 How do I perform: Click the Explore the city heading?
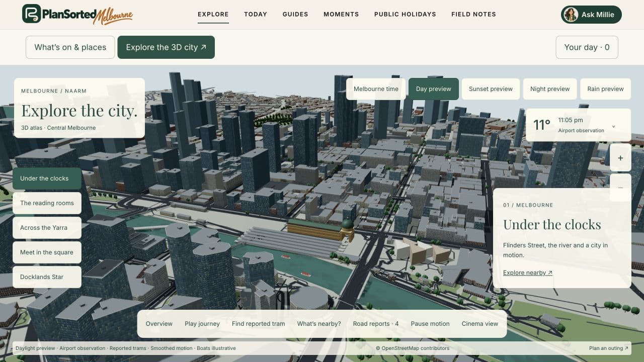[79, 110]
